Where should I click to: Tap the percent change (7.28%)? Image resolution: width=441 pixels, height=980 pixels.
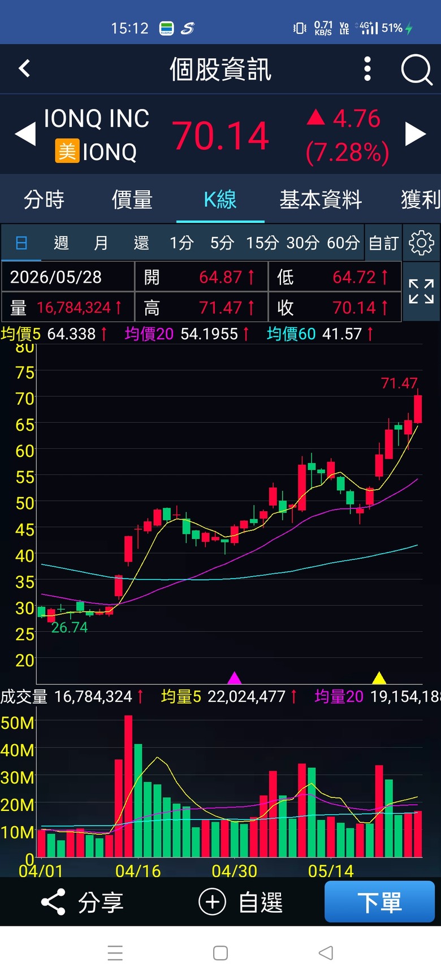[x=347, y=152]
